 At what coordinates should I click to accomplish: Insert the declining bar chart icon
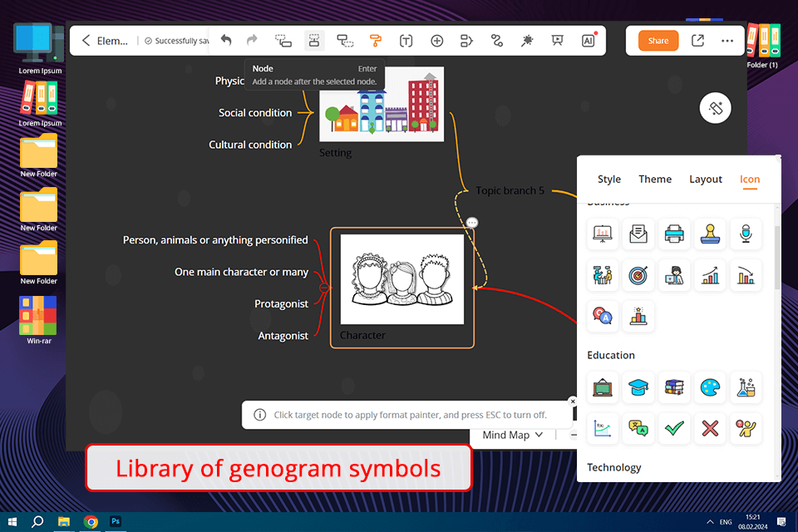(746, 275)
